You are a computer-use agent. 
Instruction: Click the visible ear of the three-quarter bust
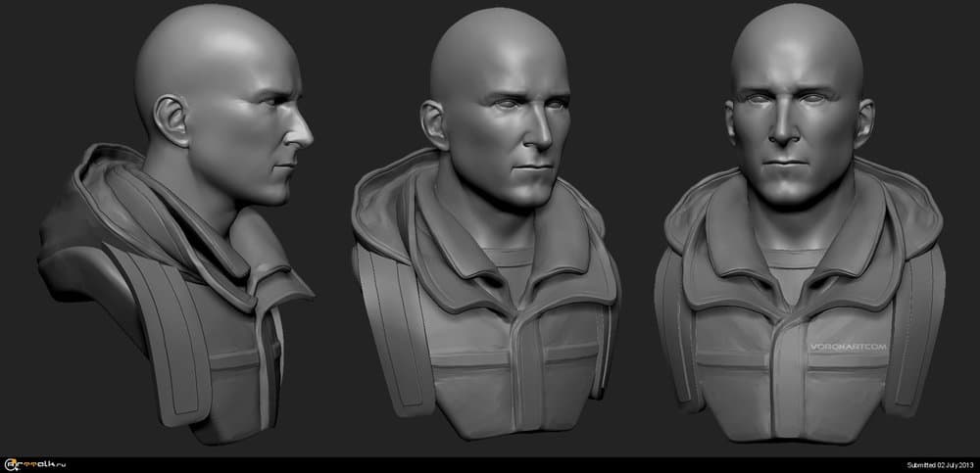pos(433,122)
